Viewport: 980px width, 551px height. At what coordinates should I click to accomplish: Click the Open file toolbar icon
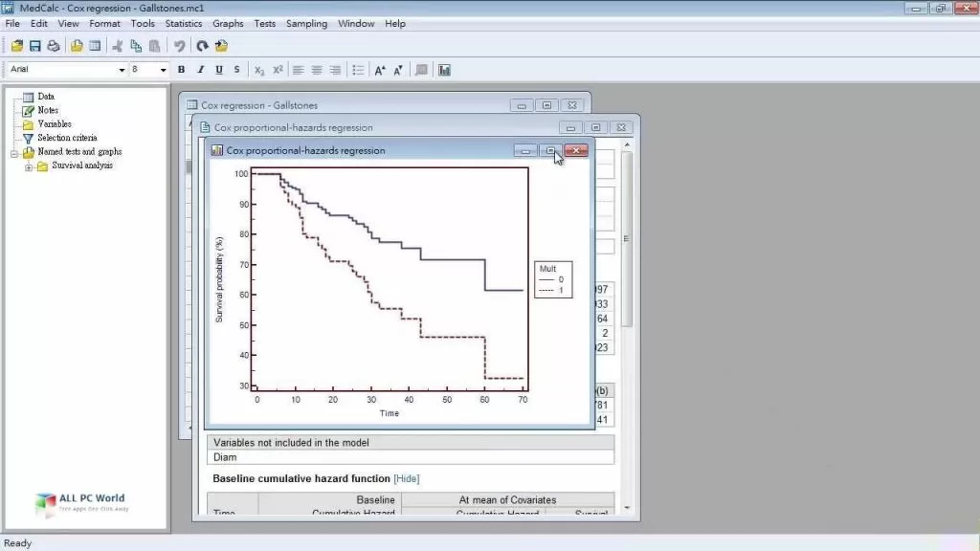(x=17, y=46)
